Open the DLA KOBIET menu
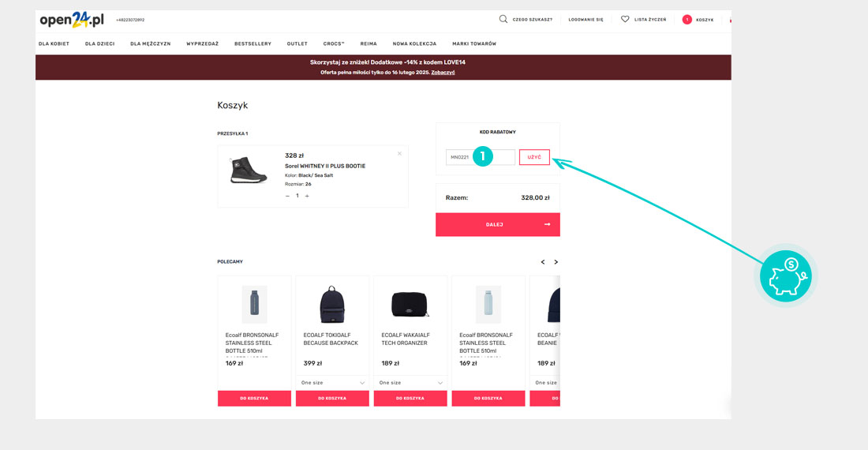868x450 pixels. point(54,43)
